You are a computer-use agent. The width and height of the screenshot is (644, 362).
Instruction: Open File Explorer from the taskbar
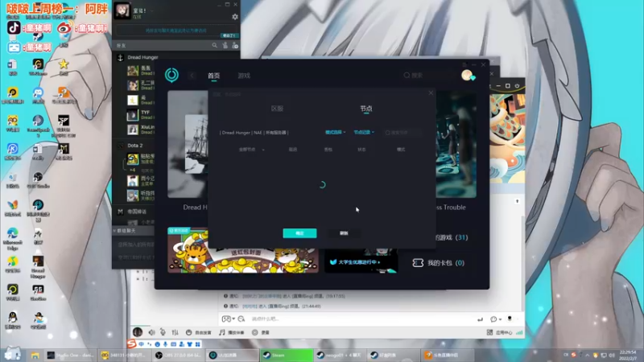pos(35,356)
